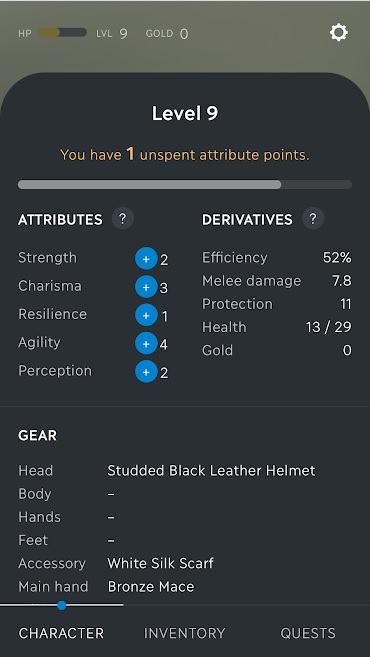The image size is (370, 657).
Task: Open the Attributes help question mark
Action: coord(122,219)
